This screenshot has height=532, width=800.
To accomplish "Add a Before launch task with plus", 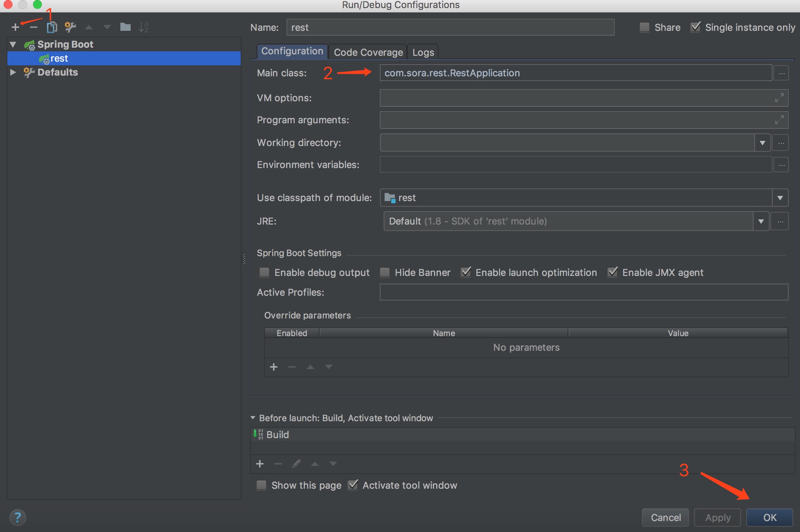I will coord(260,464).
